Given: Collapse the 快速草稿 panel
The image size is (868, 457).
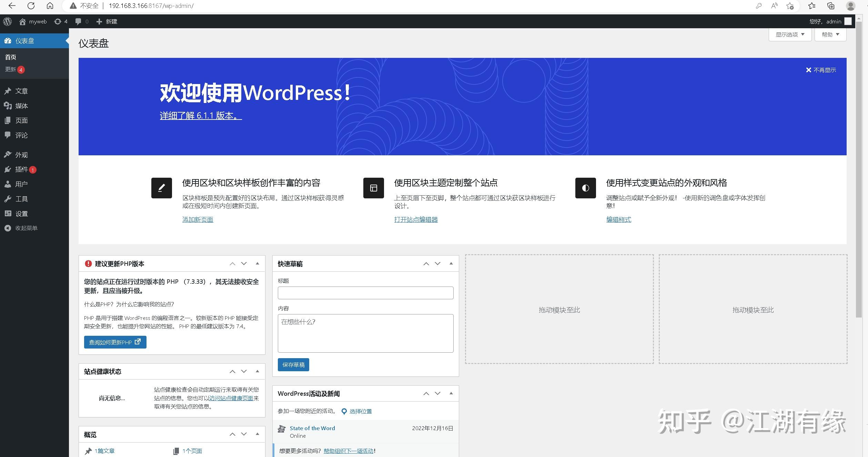Looking at the screenshot, I should (451, 263).
